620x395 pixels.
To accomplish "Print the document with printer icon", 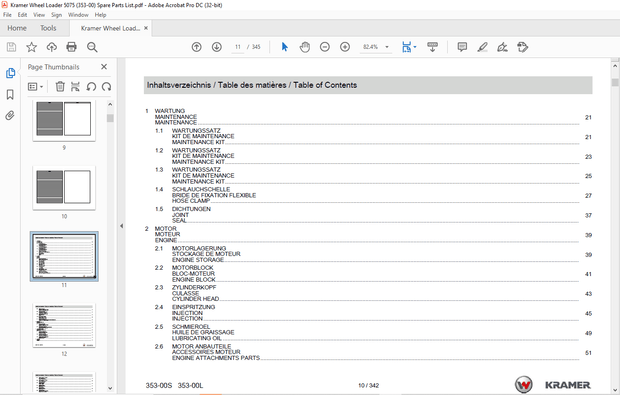I will (72, 47).
